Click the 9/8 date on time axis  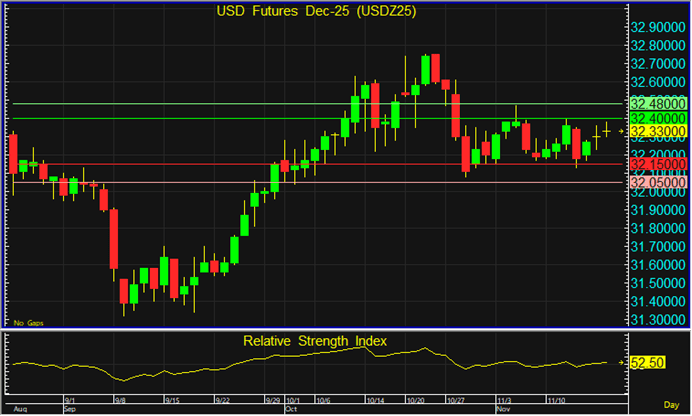coord(121,400)
